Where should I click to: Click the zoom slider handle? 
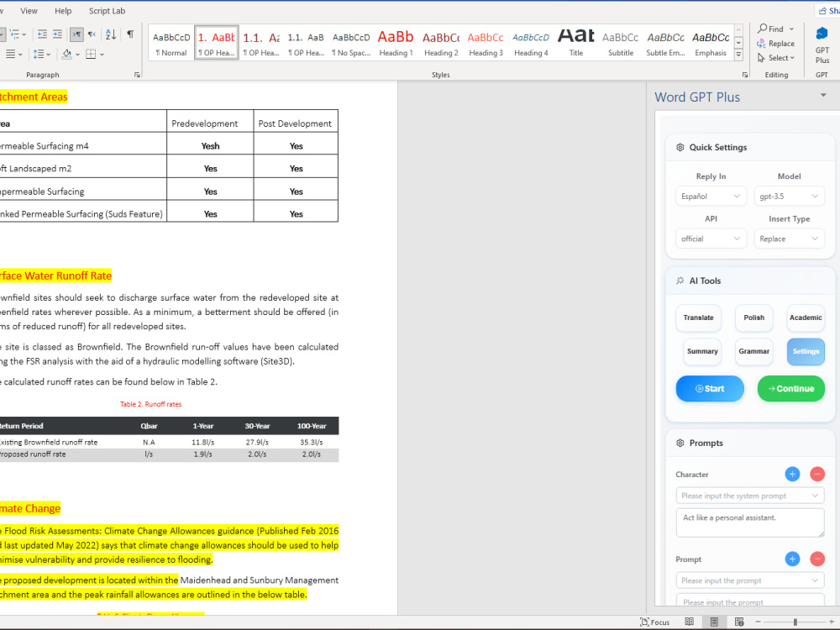point(795,622)
